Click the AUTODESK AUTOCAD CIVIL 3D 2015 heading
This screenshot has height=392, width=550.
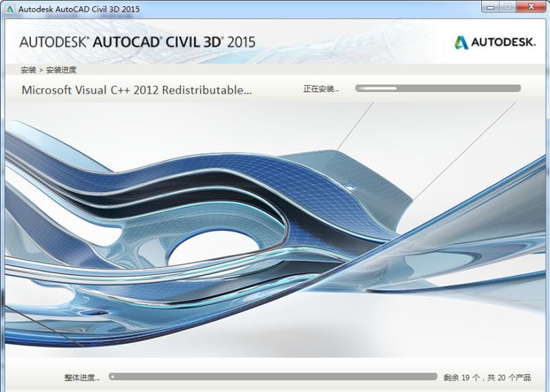point(138,42)
